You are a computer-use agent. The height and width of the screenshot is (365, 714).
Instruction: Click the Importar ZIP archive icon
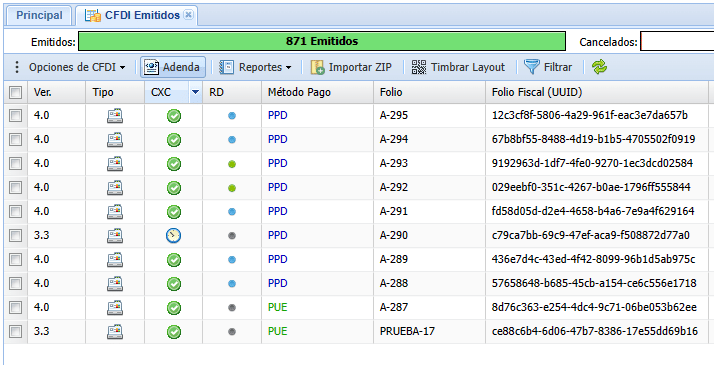[317, 67]
